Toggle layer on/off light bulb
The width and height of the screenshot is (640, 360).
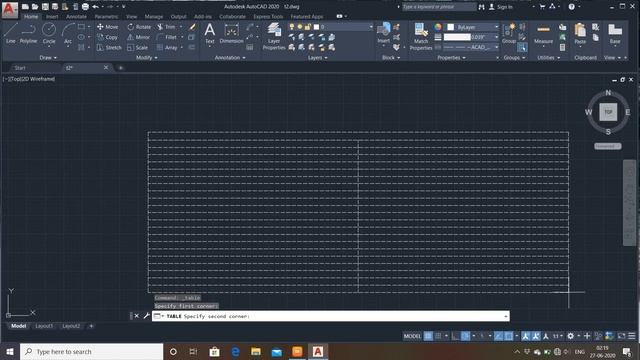coord(292,27)
